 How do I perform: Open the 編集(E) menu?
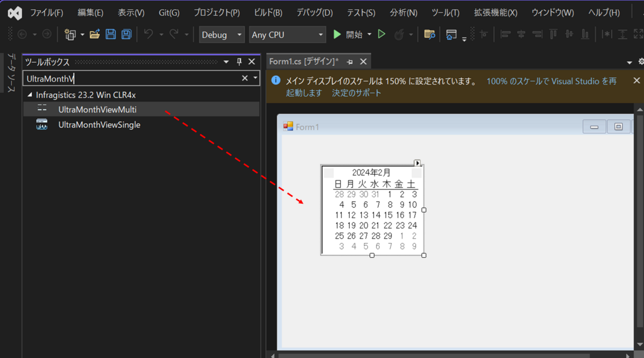click(x=90, y=13)
